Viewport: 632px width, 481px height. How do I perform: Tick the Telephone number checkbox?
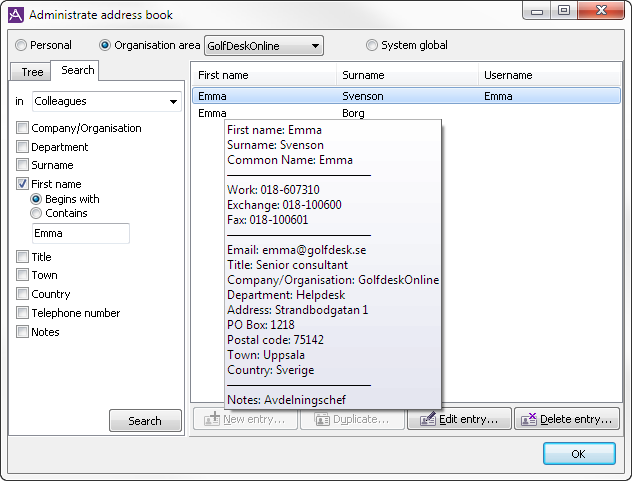click(x=22, y=313)
